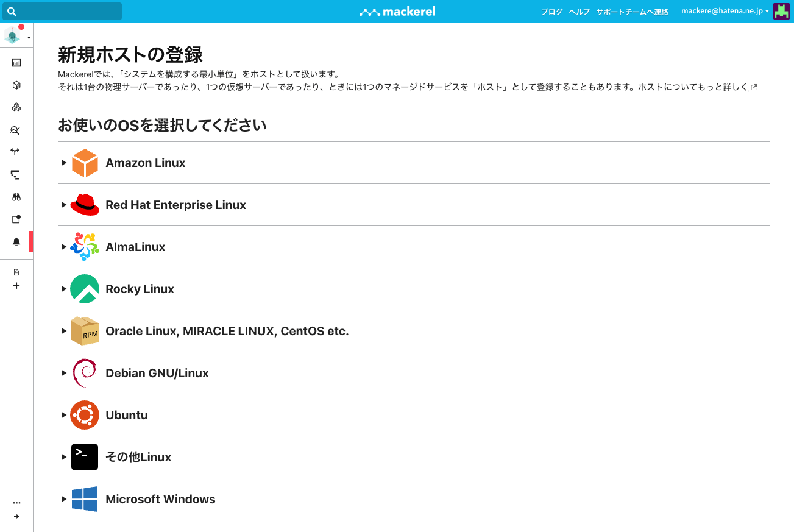Select the Rocky Linux label
The image size is (794, 532).
[140, 289]
